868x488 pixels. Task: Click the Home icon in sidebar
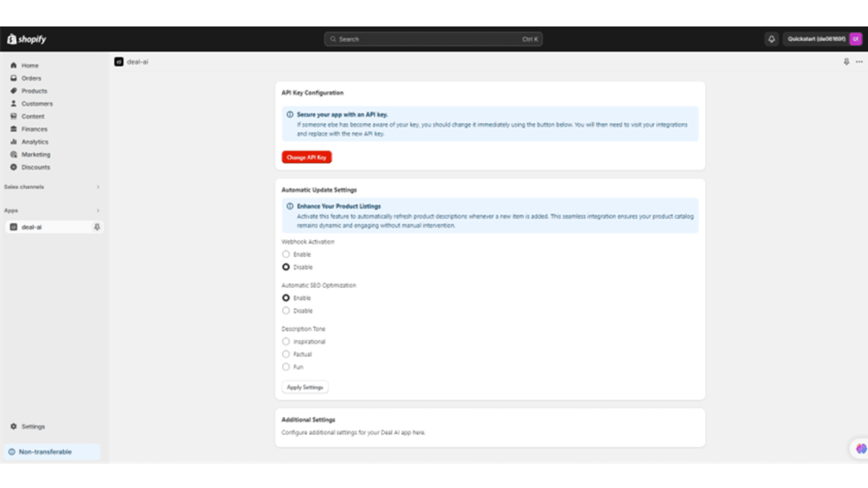click(x=14, y=65)
